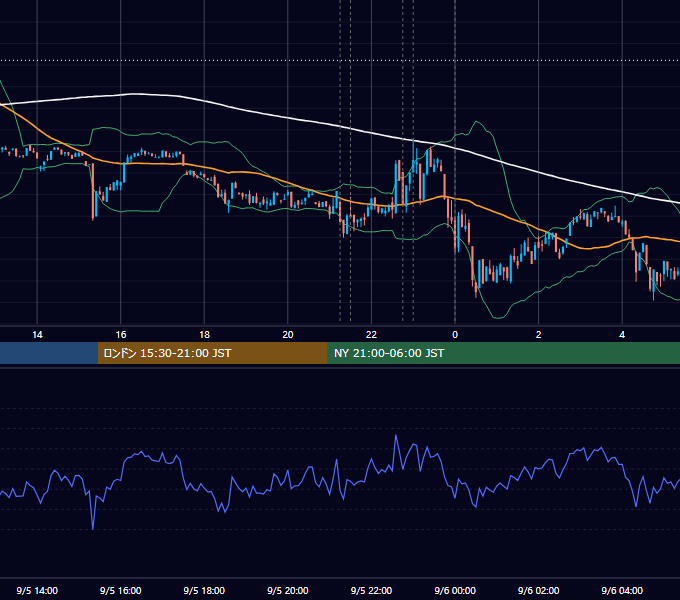
Task: Select the 9/5 16:00 time label
Action: pyautogui.click(x=121, y=590)
